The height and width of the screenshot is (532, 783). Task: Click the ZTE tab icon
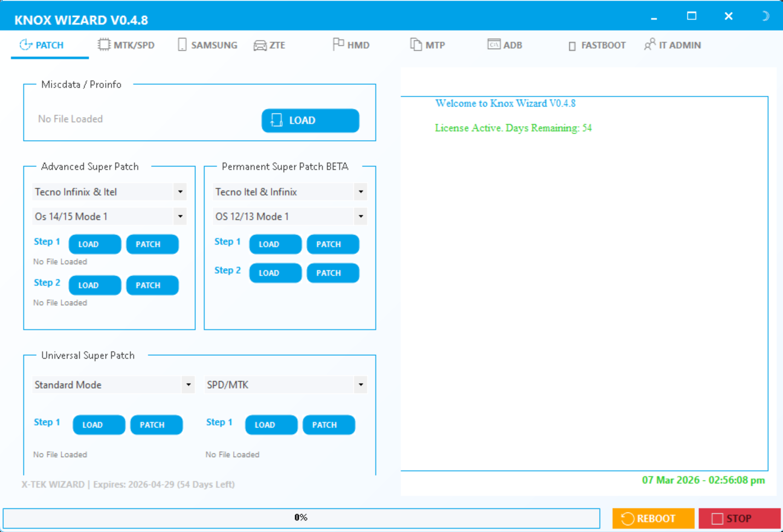[260, 45]
